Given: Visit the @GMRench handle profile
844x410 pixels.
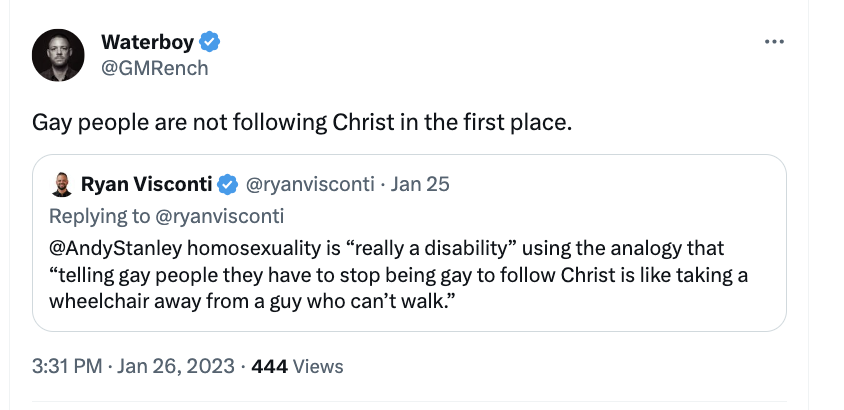Looking at the screenshot, I should point(155,68).
